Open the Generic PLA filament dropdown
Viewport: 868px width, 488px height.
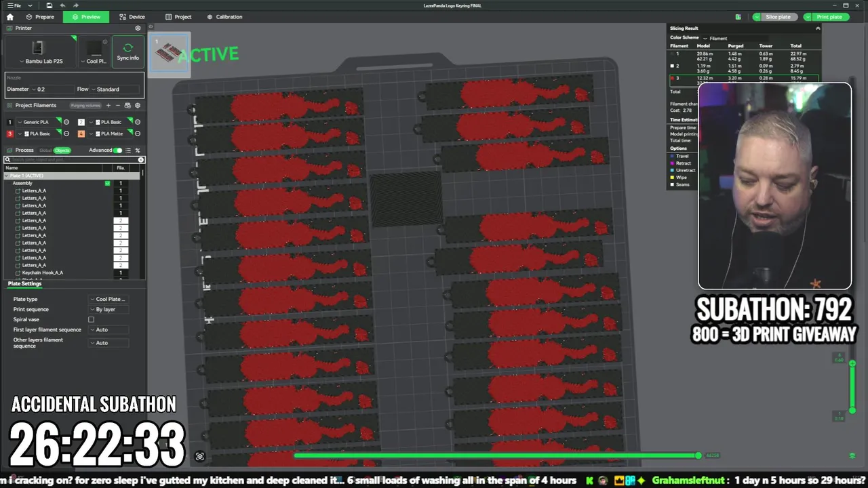click(x=38, y=122)
